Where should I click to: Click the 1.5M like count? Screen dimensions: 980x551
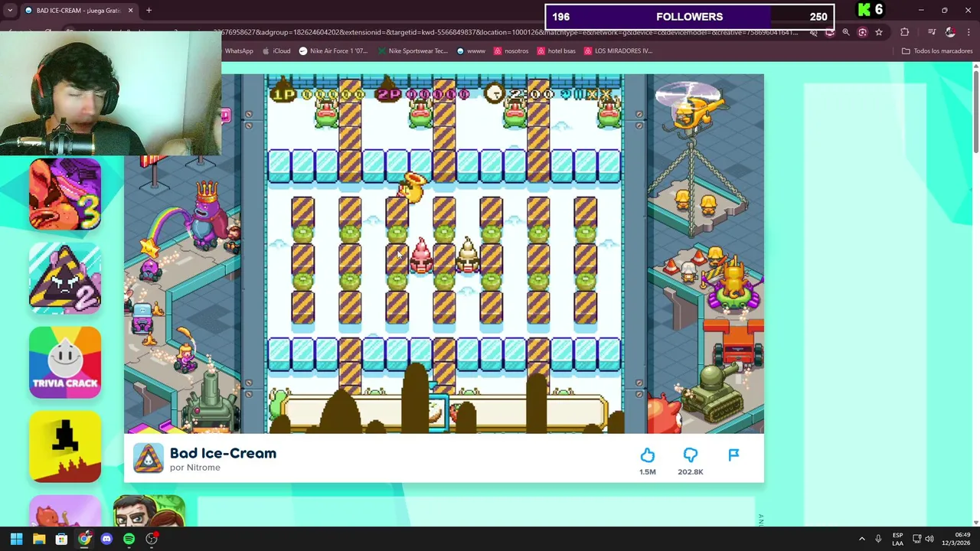click(x=648, y=472)
